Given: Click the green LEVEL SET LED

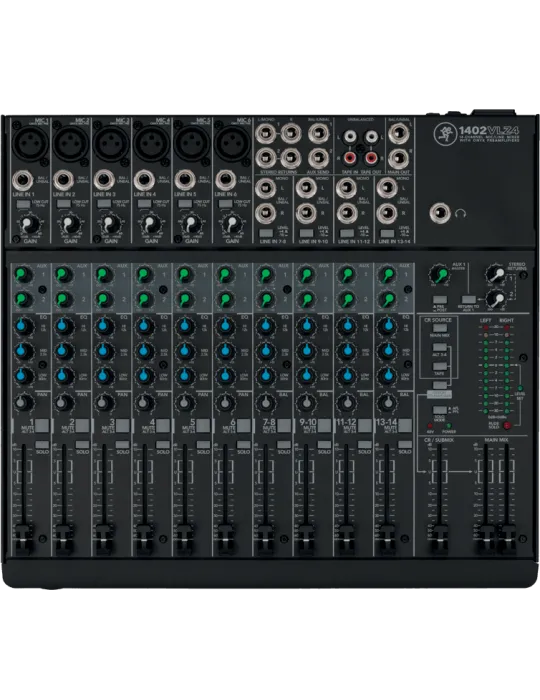Looking at the screenshot, I should (519, 387).
